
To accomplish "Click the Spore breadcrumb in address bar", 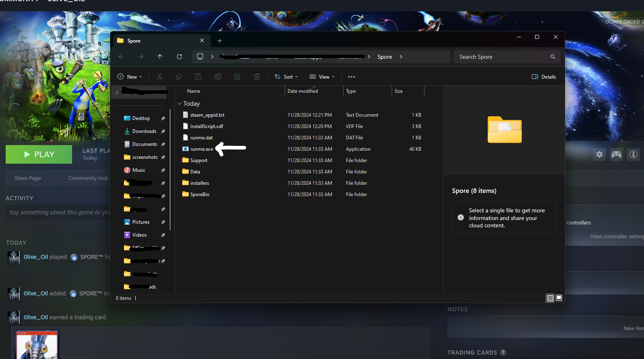I will (x=385, y=57).
